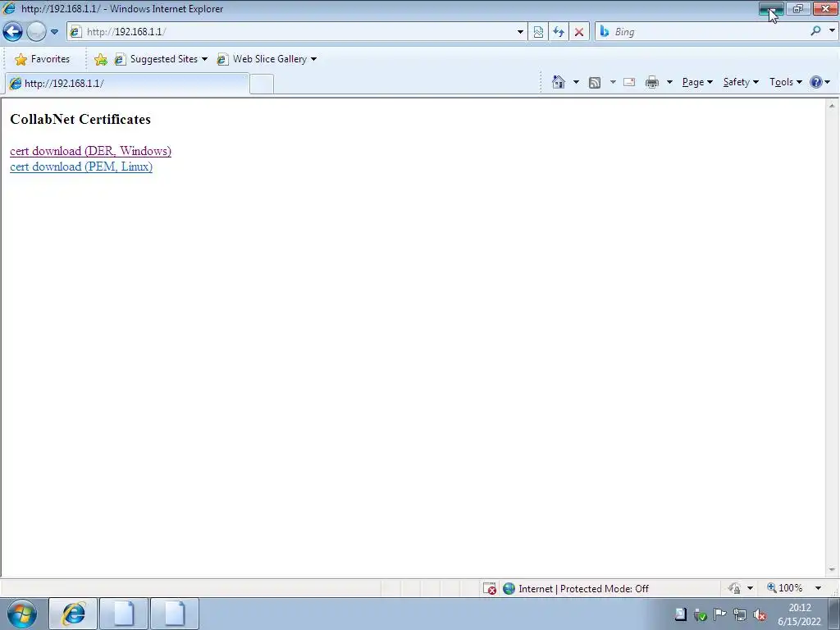
Task: Go to the Home page icon
Action: [x=558, y=82]
